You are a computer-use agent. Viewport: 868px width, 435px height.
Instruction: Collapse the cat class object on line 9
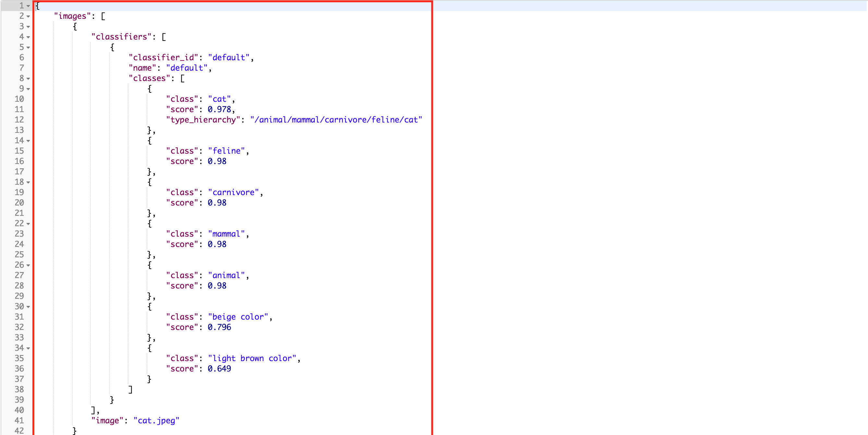28,89
